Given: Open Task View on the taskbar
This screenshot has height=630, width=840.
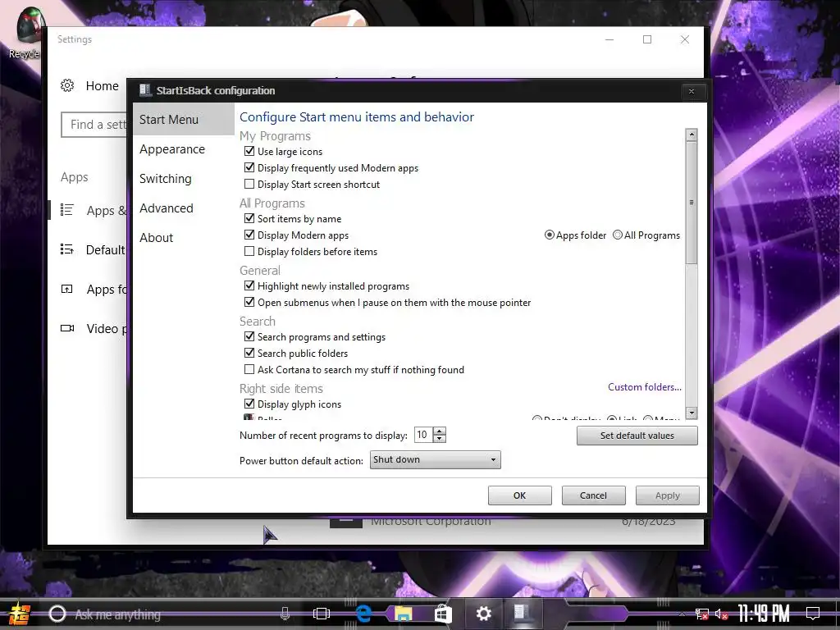Looking at the screenshot, I should point(322,614).
